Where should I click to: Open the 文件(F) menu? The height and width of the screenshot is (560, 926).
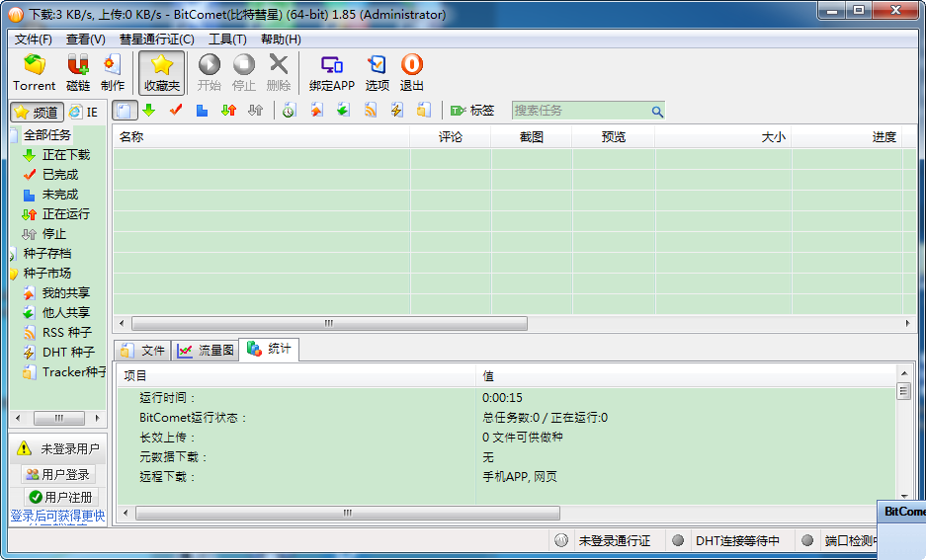33,40
